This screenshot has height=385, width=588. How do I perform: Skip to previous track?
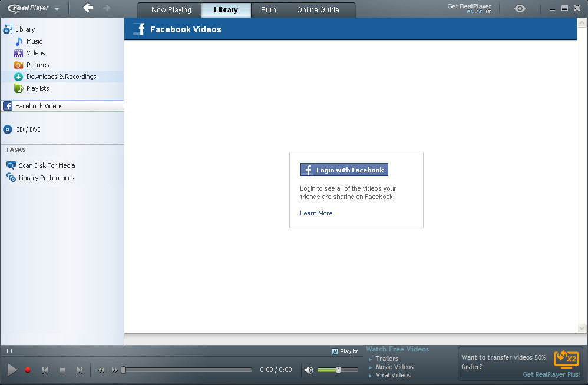click(45, 370)
